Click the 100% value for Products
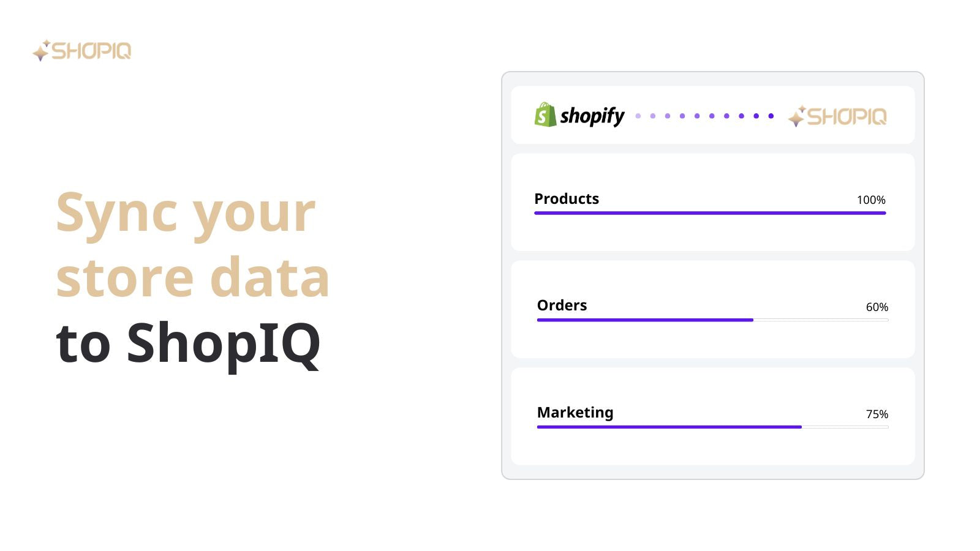The image size is (980, 551). point(871,200)
